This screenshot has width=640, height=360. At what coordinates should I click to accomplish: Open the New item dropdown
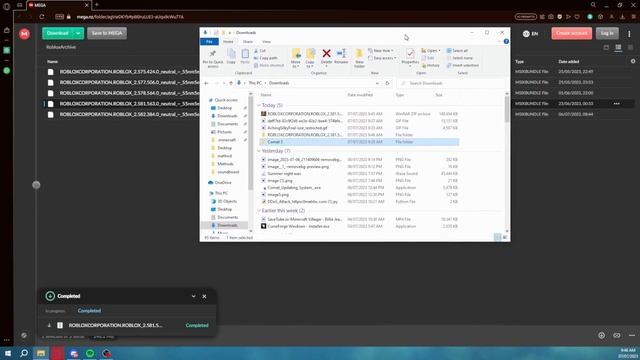click(381, 51)
